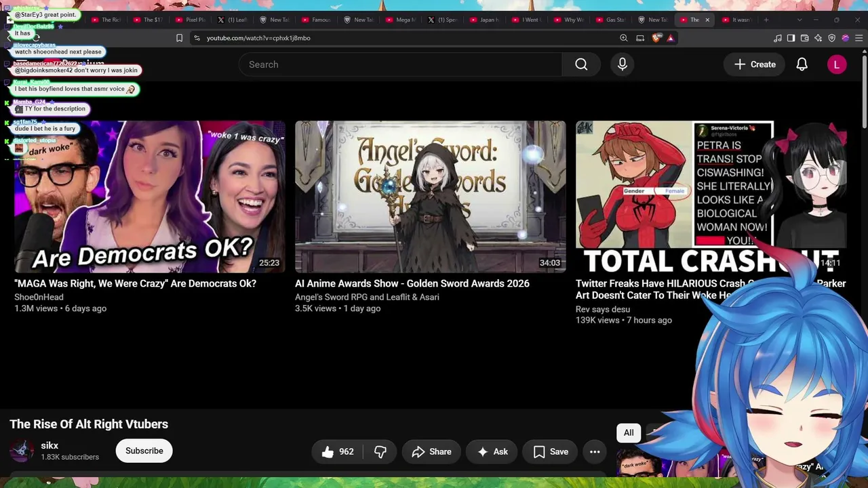The width and height of the screenshot is (868, 488).
Task: Switch to the 'Famous' YouTube tab
Action: point(317,20)
